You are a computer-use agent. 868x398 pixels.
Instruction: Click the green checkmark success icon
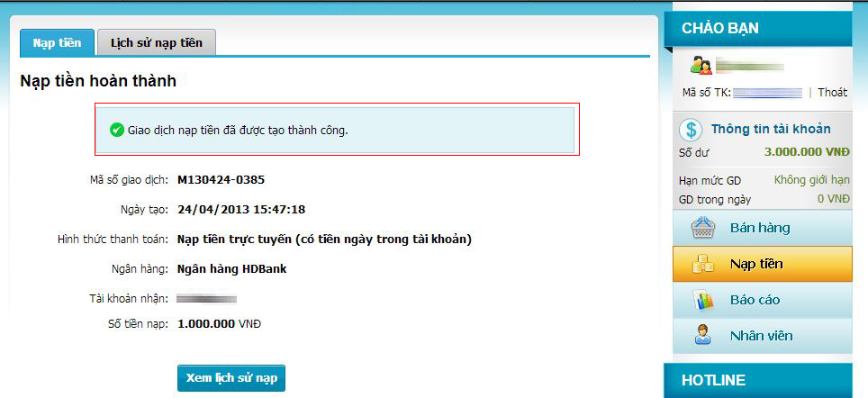coord(117,131)
